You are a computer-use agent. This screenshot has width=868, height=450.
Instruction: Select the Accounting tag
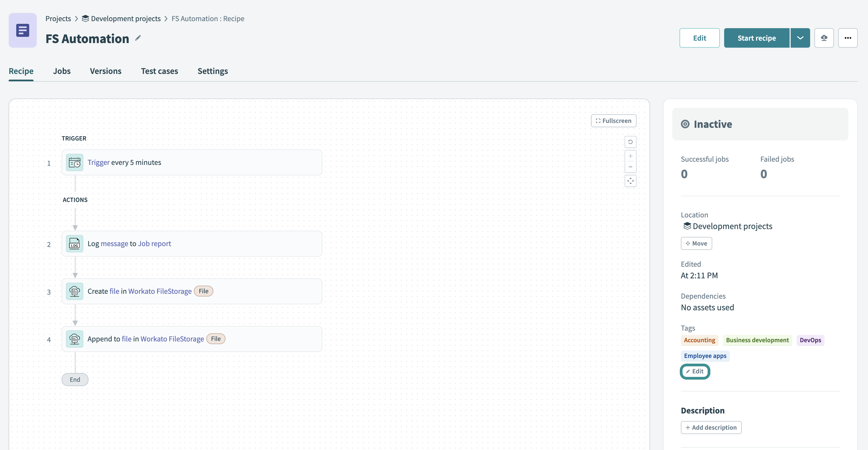point(700,339)
